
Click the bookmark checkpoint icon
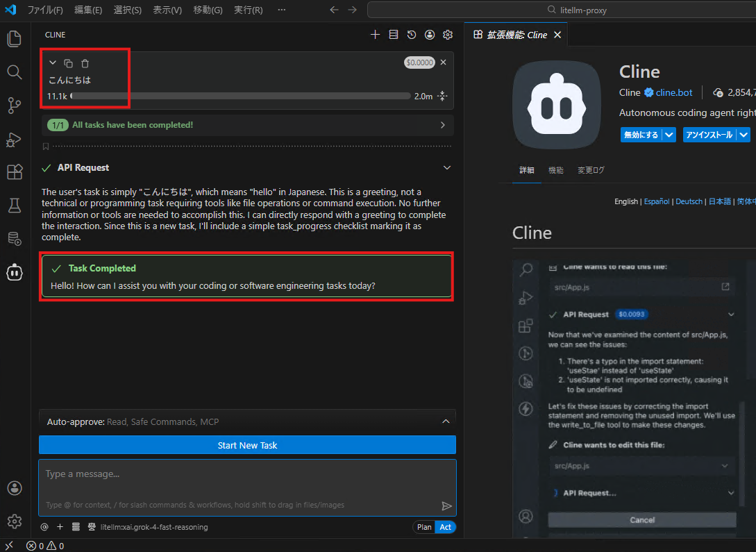click(46, 146)
